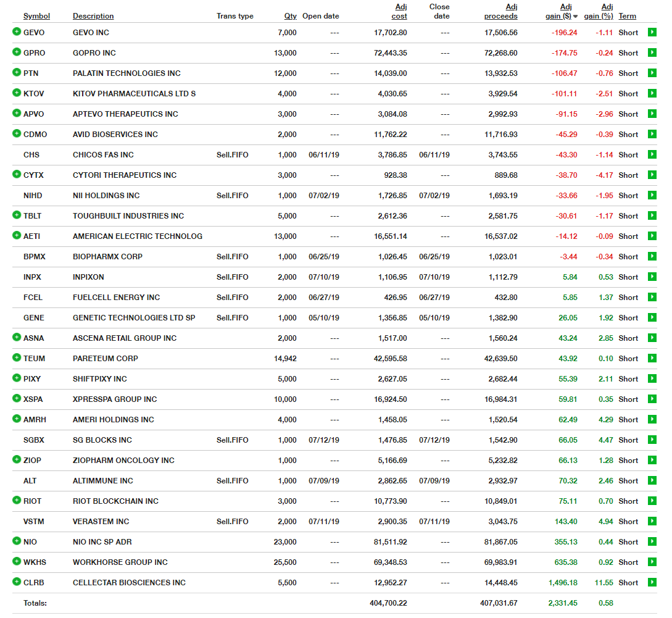
Task: Click green arrow icon on FCEL row
Action: click(x=652, y=297)
